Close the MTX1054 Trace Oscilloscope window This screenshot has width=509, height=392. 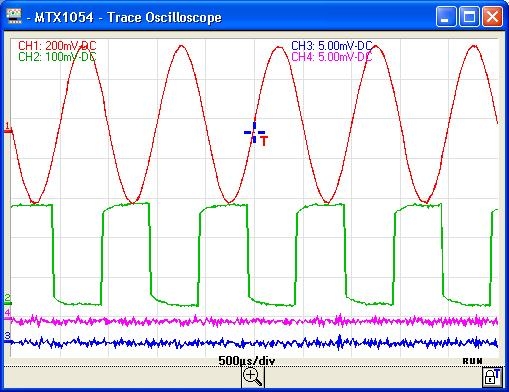click(492, 17)
